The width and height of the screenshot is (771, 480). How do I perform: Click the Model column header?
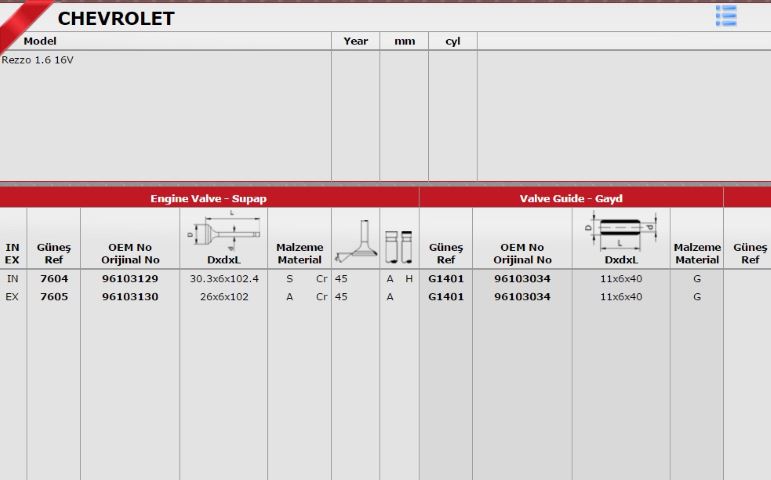(x=40, y=41)
